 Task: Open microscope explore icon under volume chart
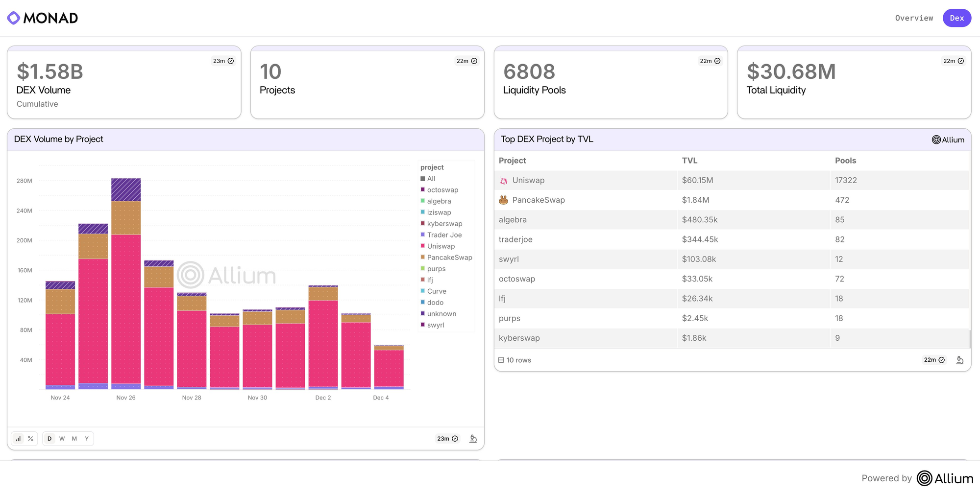coord(473,439)
